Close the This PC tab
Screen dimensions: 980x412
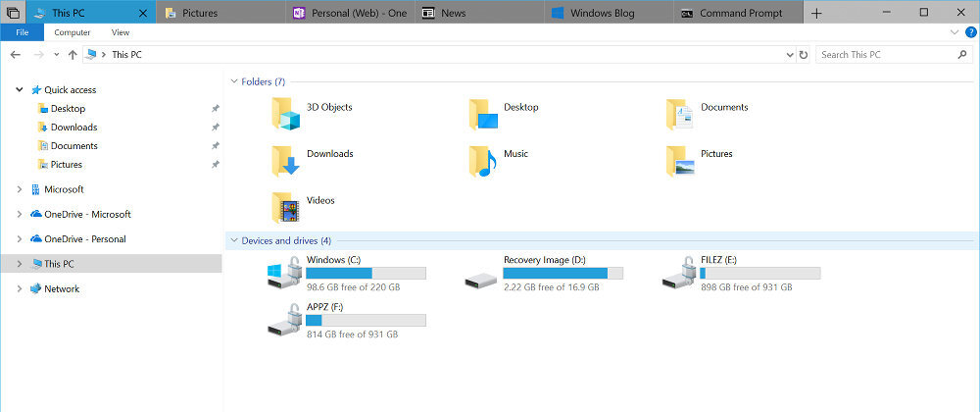click(143, 13)
